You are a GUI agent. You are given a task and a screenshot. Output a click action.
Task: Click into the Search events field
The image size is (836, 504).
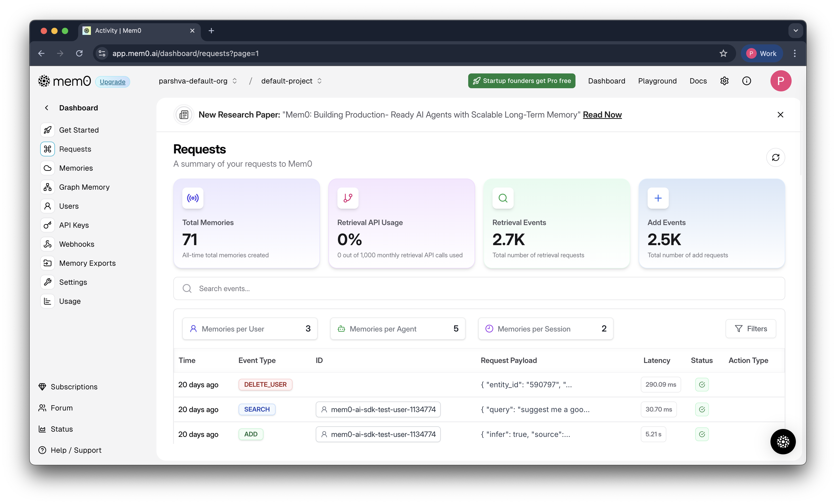click(479, 289)
